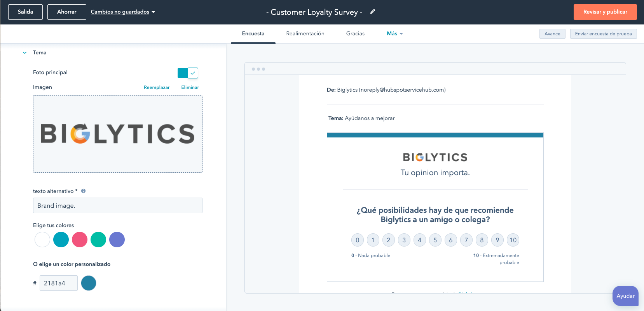Click the 'Customer Loyalty Survey' title text

[x=314, y=12]
